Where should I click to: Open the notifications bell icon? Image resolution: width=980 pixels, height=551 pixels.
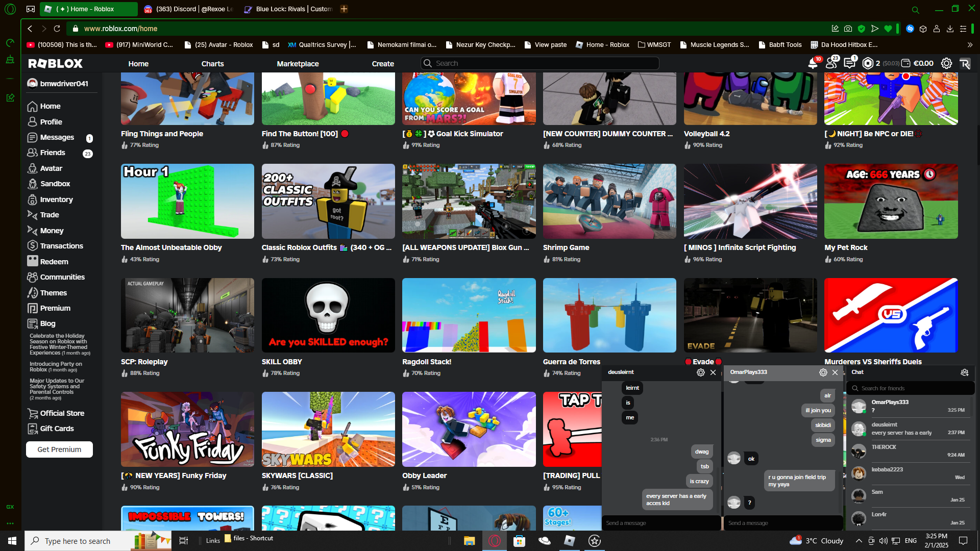813,63
